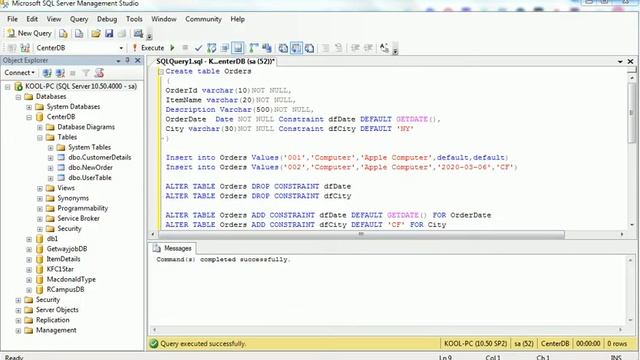Screen dimensions: 640x360
Task: Click the Stop icon in Object Explorer toolbar
Action: coord(73,73)
